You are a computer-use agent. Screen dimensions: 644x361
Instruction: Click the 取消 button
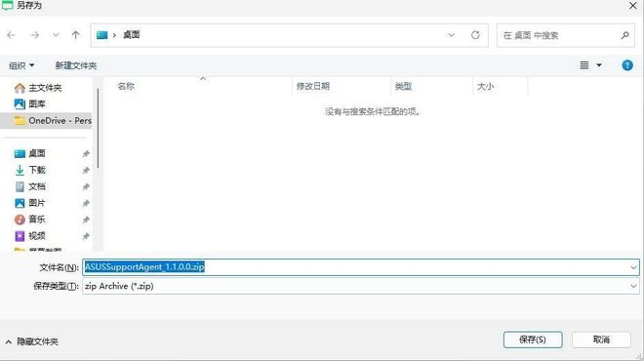[x=601, y=340]
